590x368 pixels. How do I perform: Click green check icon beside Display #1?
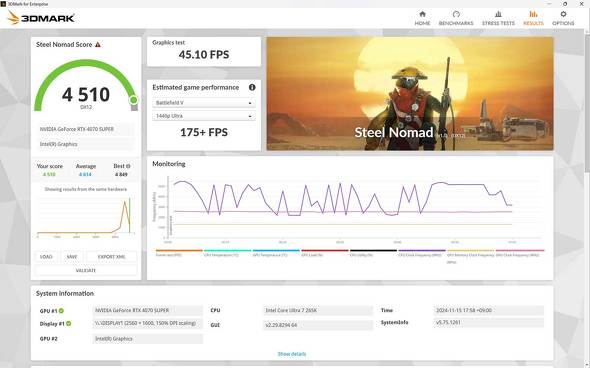tap(69, 324)
